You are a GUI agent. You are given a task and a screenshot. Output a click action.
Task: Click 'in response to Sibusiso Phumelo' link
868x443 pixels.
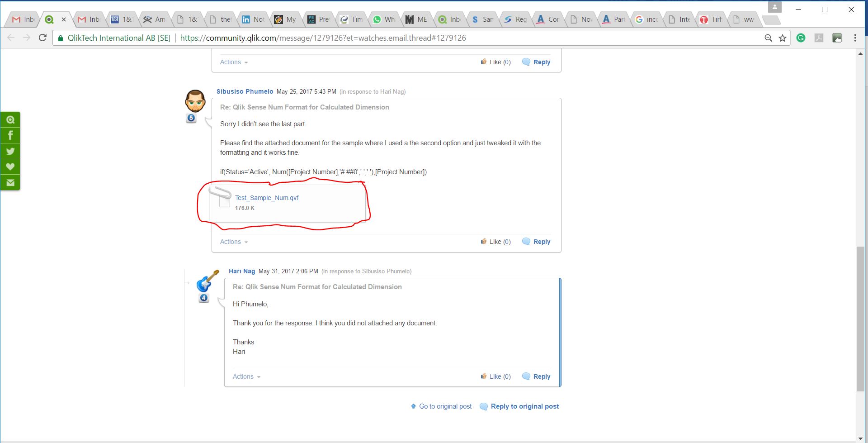tap(367, 271)
